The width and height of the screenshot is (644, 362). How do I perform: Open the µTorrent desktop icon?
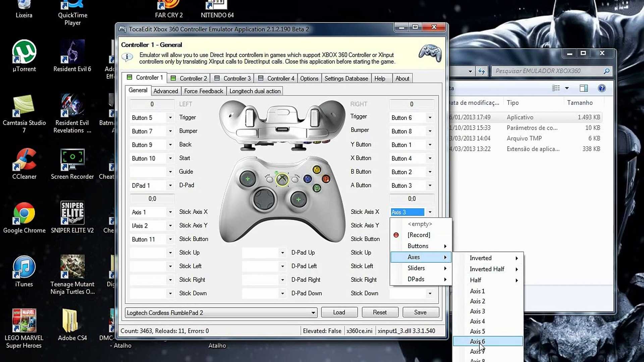24,56
